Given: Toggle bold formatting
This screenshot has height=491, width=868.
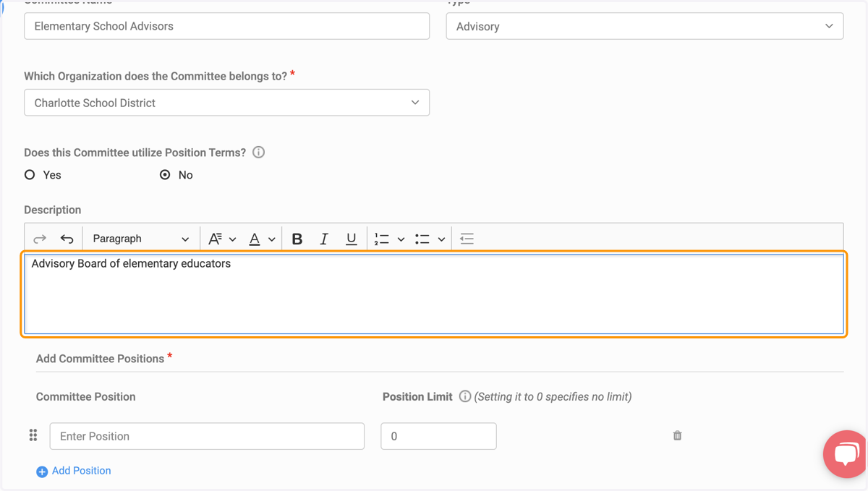Looking at the screenshot, I should [297, 239].
